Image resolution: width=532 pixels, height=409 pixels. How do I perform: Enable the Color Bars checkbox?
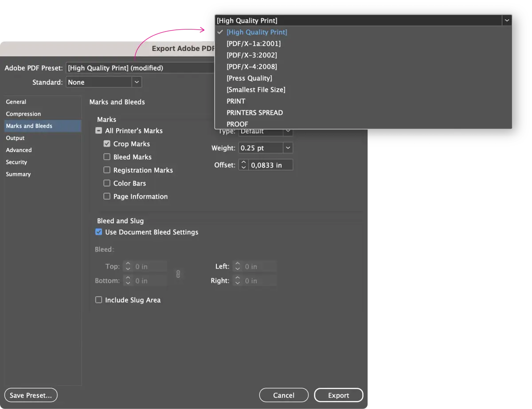tap(107, 183)
